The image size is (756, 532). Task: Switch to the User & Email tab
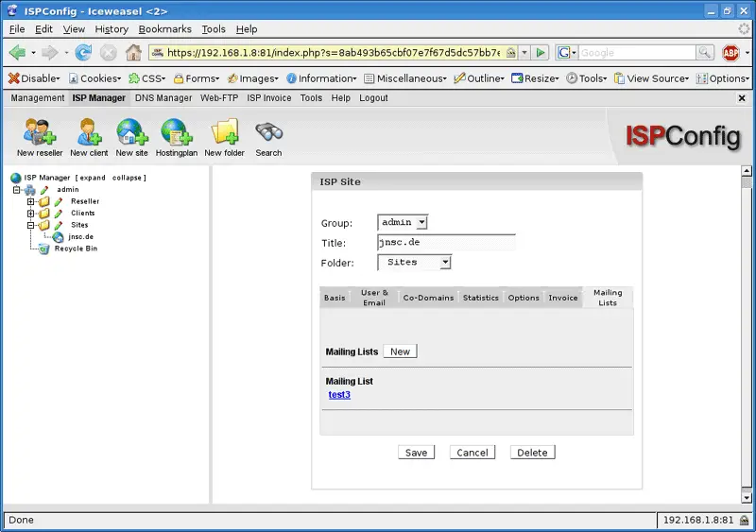point(374,298)
